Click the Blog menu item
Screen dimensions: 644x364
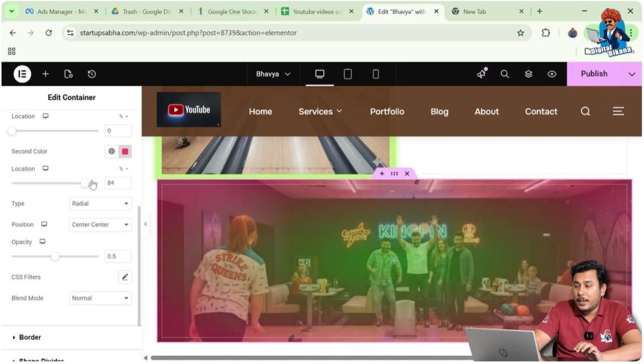pos(439,111)
